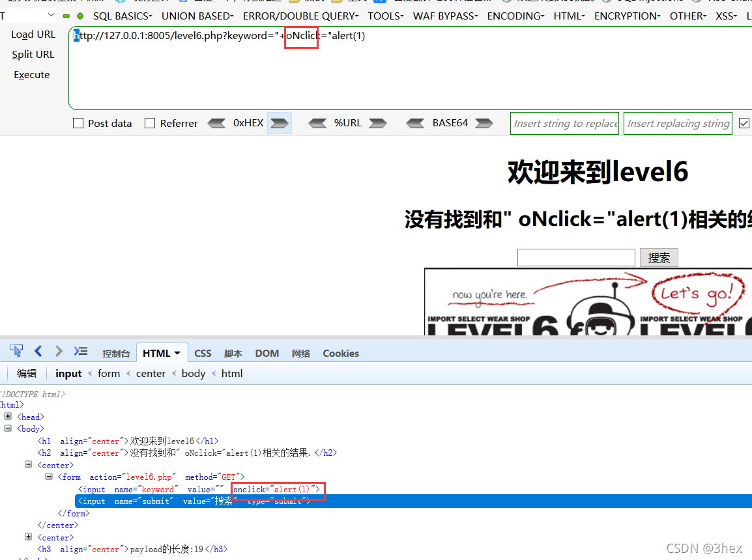Expand the head node
Viewport: 752px width, 560px height.
click(x=8, y=416)
